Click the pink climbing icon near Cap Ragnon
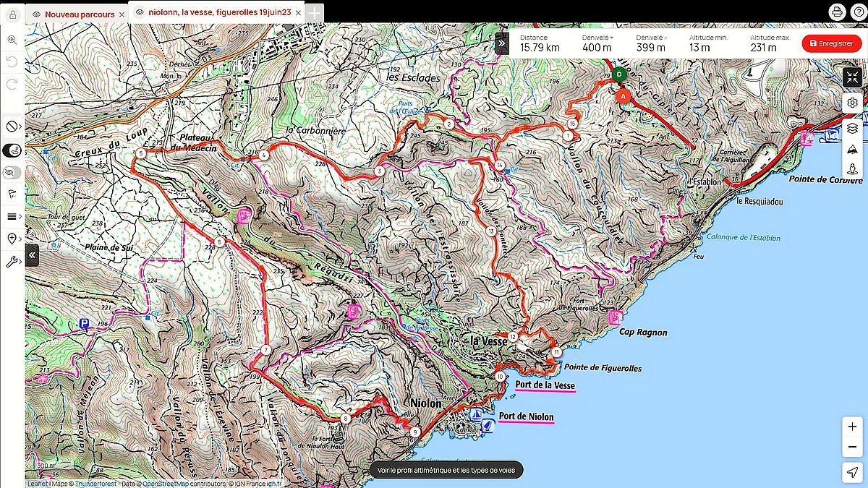The width and height of the screenshot is (868, 488). 615,317
